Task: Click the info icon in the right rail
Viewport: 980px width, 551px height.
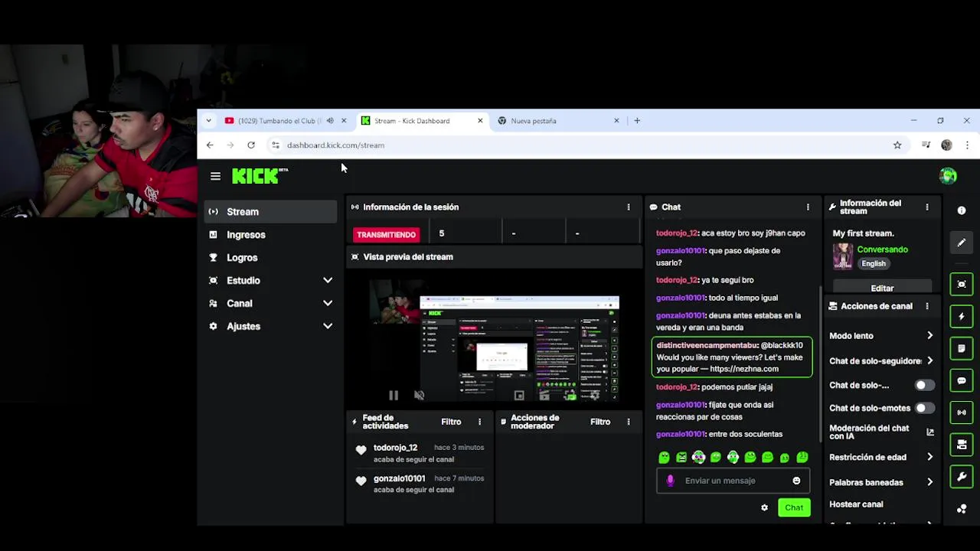Action: coord(962,210)
